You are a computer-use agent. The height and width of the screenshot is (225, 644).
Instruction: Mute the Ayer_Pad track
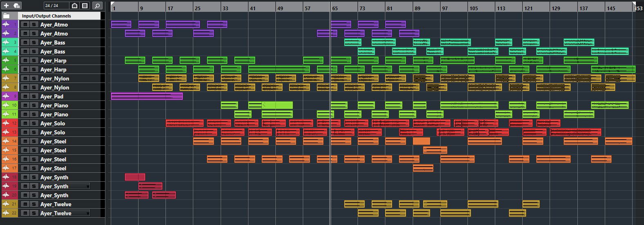(25, 96)
